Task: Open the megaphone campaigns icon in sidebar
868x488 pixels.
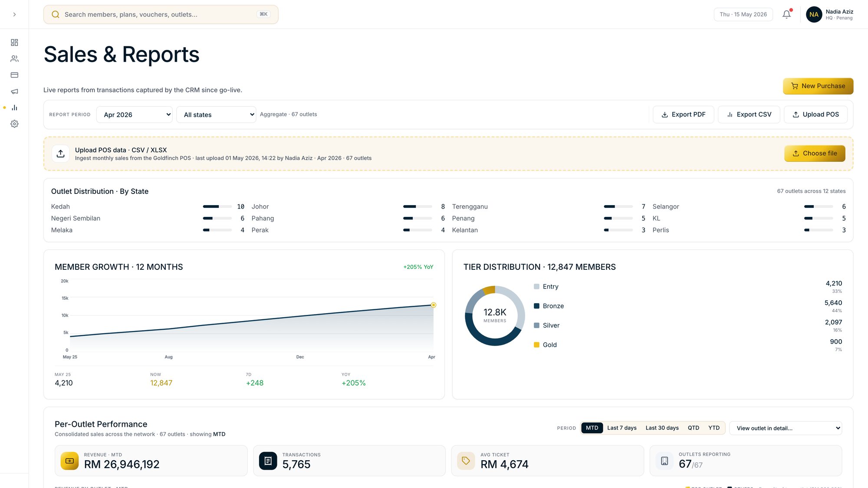Action: pos(14,91)
